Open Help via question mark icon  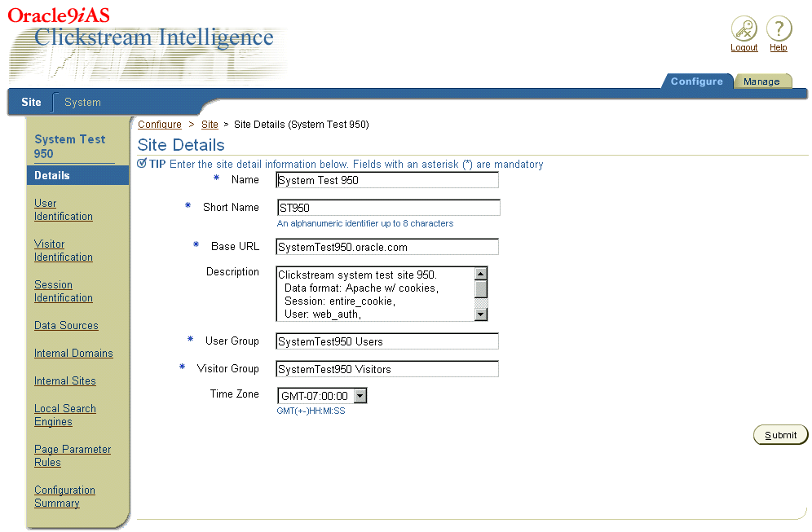click(x=779, y=29)
